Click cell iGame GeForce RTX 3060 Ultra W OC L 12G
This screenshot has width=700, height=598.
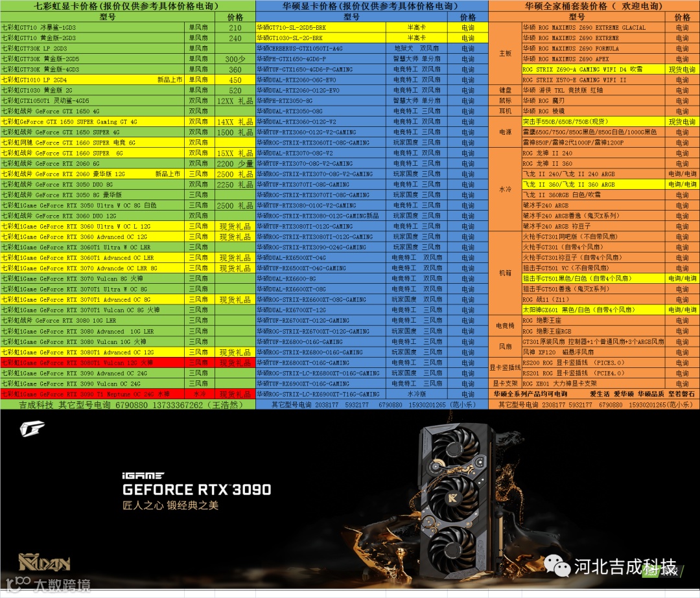click(93, 226)
